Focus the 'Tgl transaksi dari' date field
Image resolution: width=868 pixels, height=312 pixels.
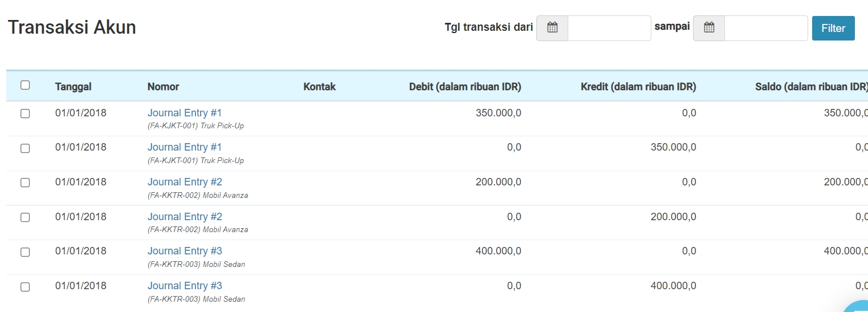[609, 28]
